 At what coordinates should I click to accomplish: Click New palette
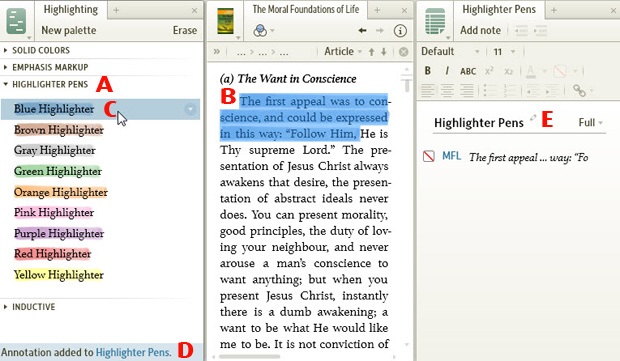pos(69,30)
